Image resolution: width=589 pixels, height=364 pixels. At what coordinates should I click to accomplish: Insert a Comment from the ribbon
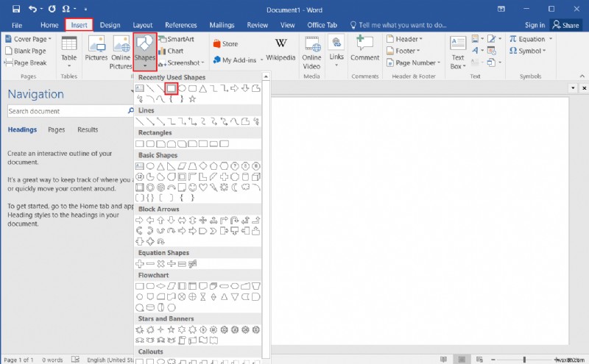pos(364,49)
